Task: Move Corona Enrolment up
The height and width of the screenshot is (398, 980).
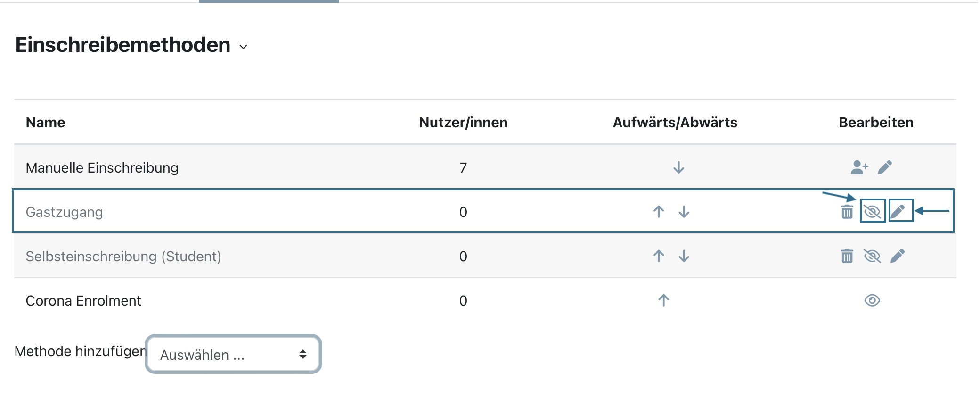Action: pos(663,300)
